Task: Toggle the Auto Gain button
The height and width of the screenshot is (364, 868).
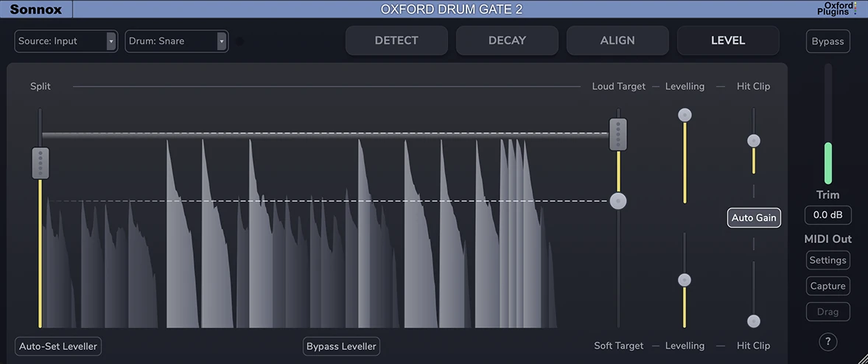Action: click(x=754, y=217)
